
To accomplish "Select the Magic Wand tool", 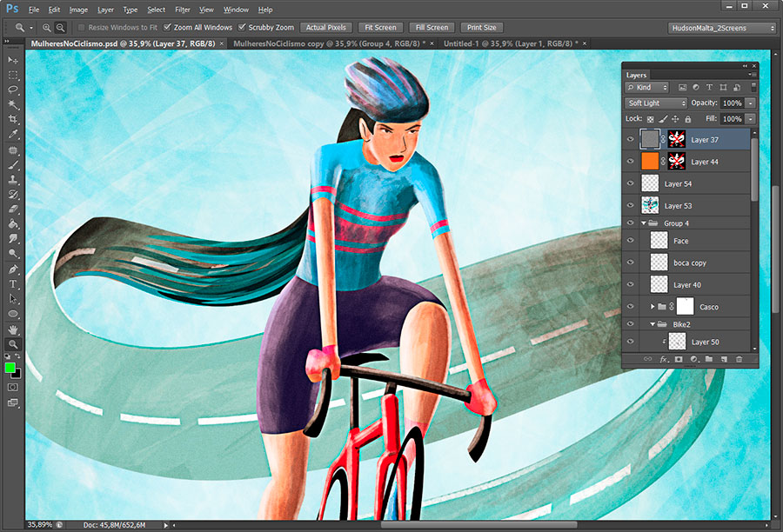I will (x=13, y=105).
